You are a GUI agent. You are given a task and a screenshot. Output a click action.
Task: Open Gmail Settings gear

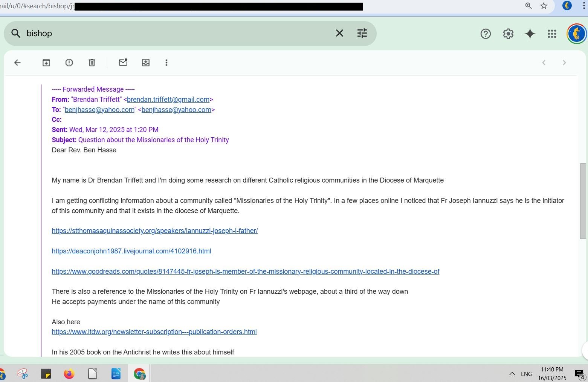508,34
